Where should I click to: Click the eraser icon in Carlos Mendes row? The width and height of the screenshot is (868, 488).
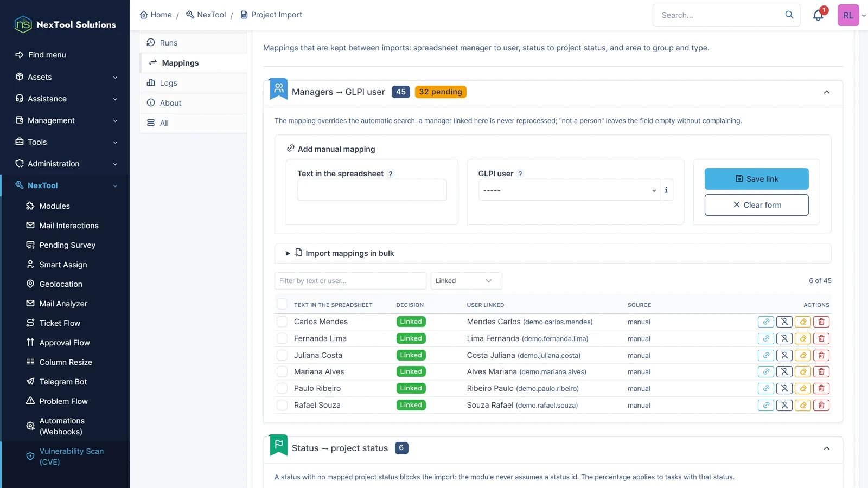(x=802, y=322)
